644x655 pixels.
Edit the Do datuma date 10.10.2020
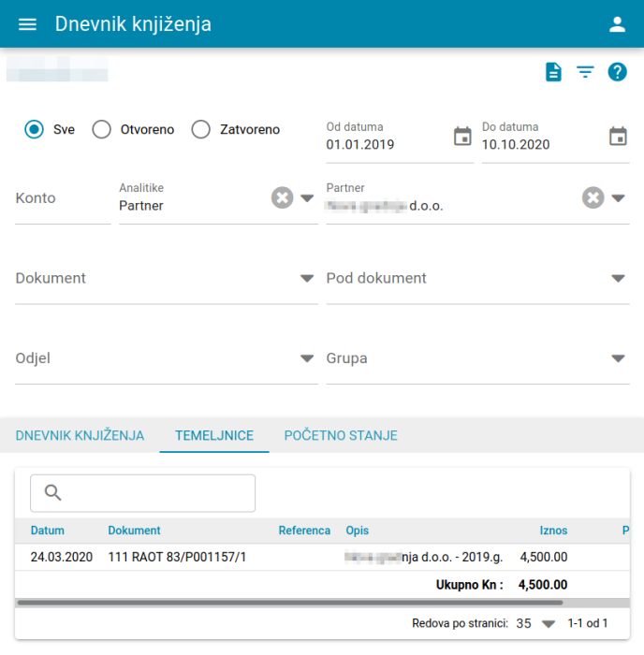[x=515, y=144]
